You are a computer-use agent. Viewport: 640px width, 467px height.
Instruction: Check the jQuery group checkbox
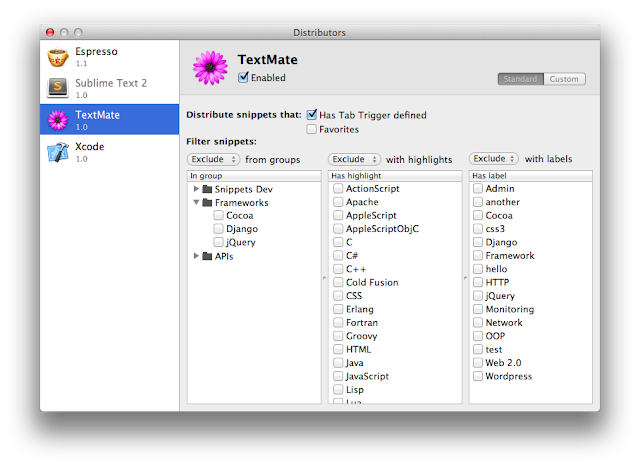coord(218,242)
